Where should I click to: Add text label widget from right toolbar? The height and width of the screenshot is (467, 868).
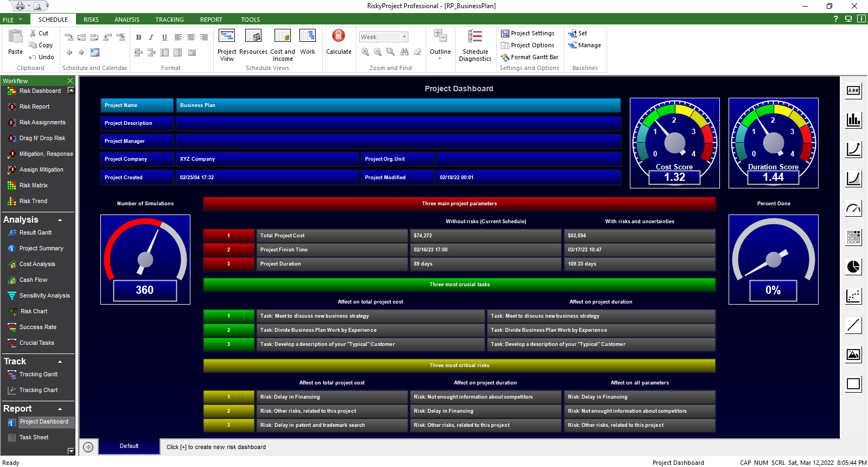point(853,91)
